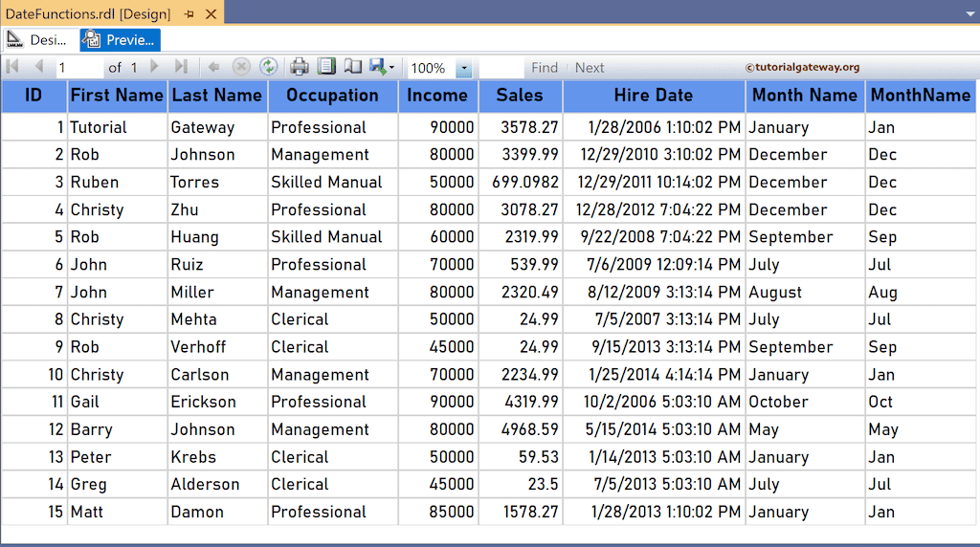
Task: Go to previous page arrow
Action: point(38,66)
